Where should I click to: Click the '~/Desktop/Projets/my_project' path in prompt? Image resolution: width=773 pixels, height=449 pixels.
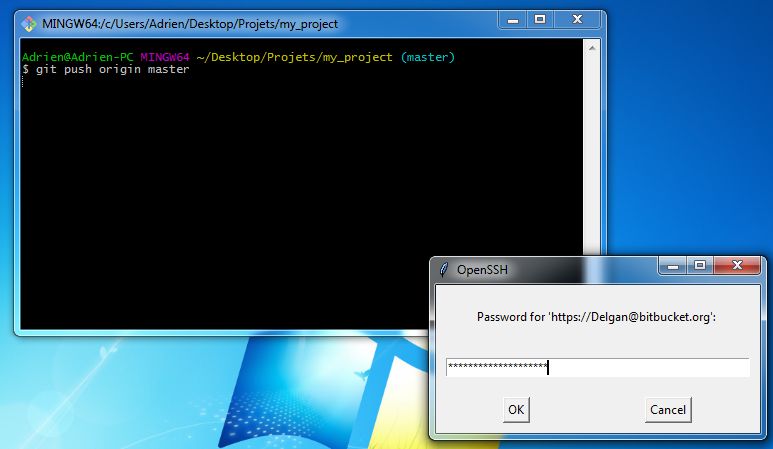click(294, 57)
